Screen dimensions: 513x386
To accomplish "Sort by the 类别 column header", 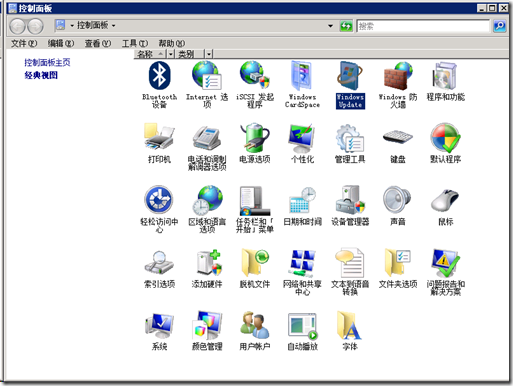I will click(x=190, y=54).
